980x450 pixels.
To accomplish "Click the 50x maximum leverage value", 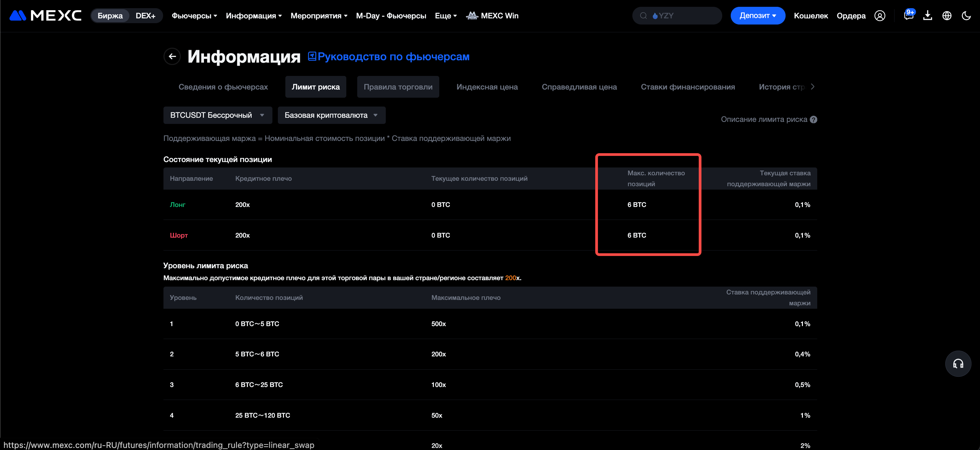I will 437,415.
